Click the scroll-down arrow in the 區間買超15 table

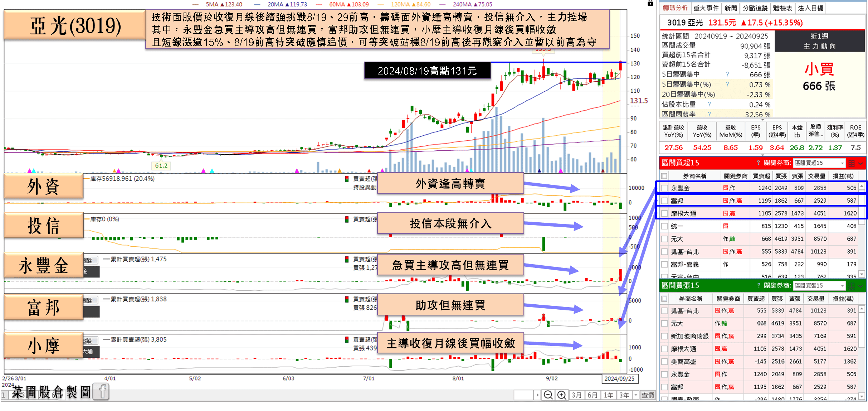pyautogui.click(x=862, y=274)
